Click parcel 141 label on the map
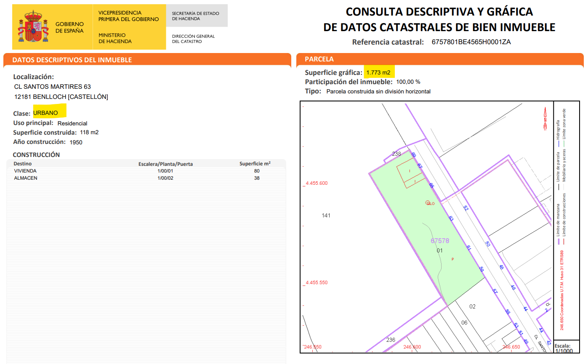 [326, 215]
